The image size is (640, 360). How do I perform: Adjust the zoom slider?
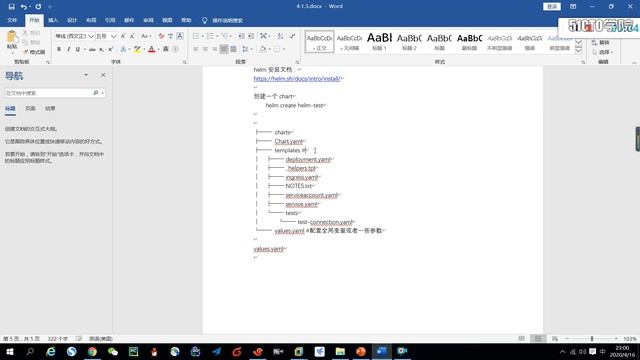click(x=592, y=338)
